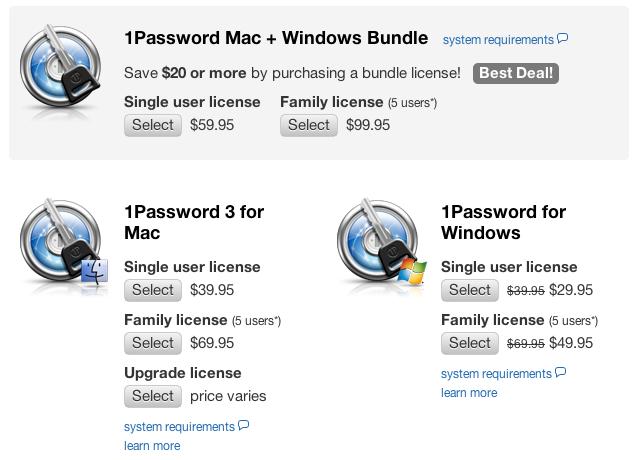This screenshot has width=636, height=460.
Task: Select the bundle single user license at $59.95
Action: (153, 125)
